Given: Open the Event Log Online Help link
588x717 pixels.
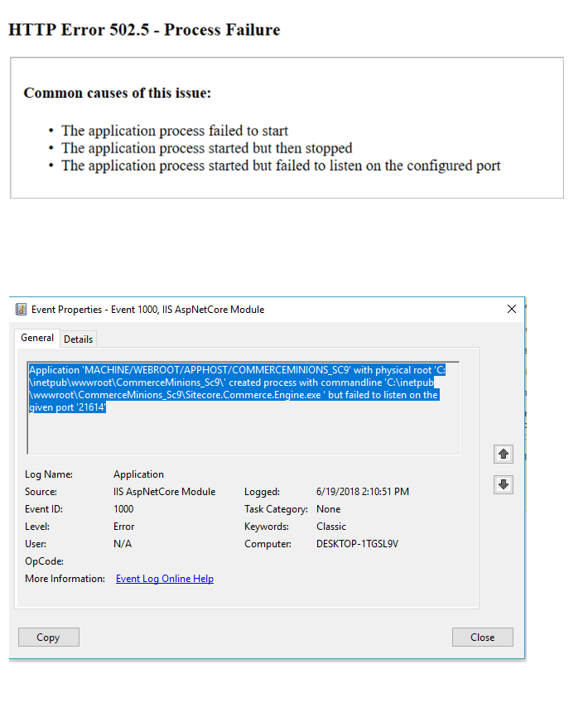Looking at the screenshot, I should (x=164, y=579).
